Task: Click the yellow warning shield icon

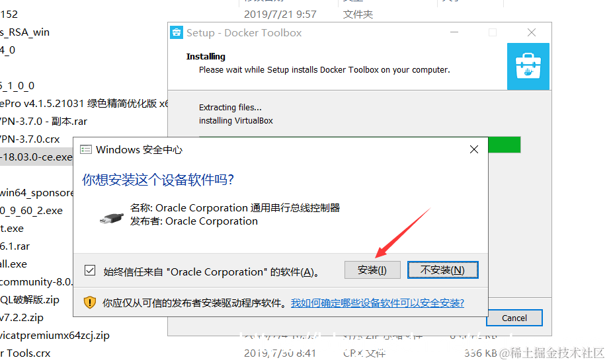Action: (90, 303)
